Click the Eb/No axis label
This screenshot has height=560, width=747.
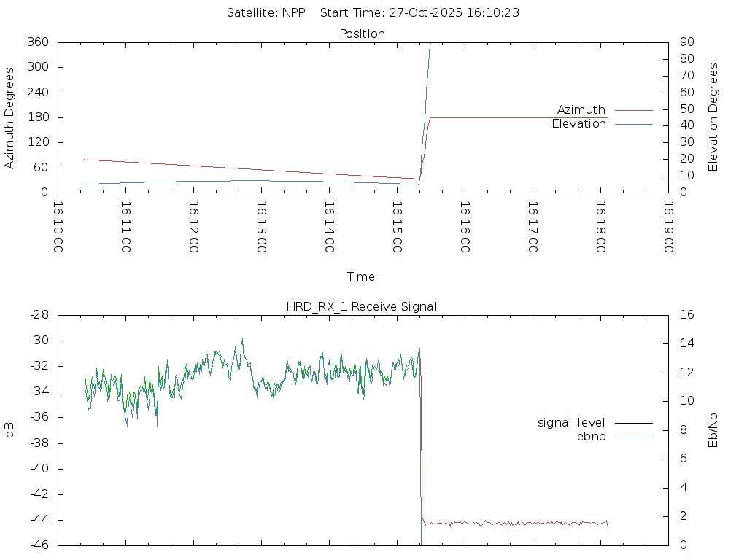[x=713, y=430]
